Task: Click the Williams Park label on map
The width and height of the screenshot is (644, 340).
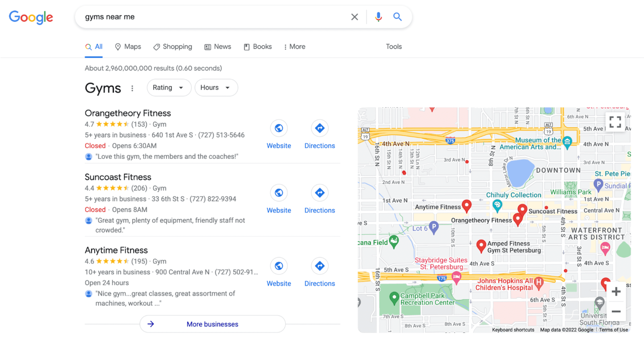Action: [x=571, y=192]
